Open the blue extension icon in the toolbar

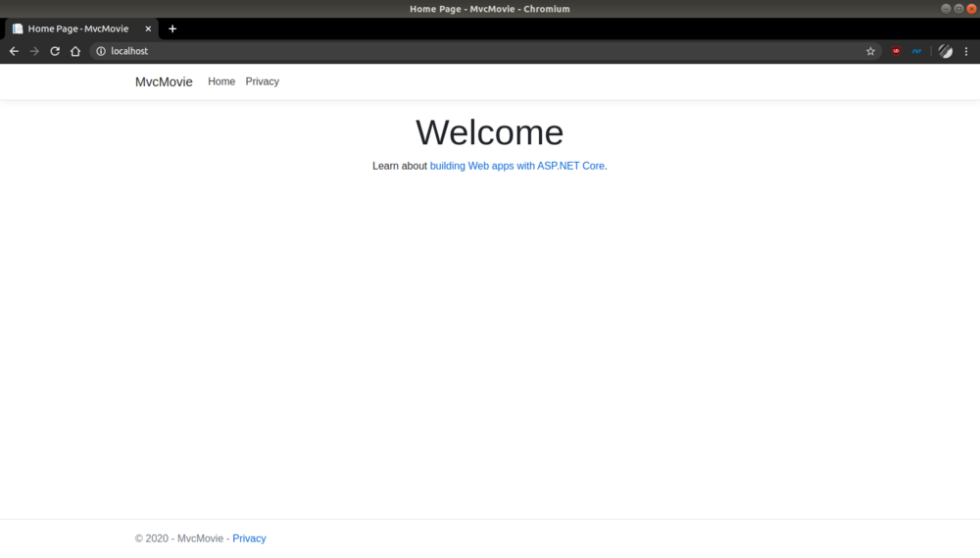click(917, 51)
